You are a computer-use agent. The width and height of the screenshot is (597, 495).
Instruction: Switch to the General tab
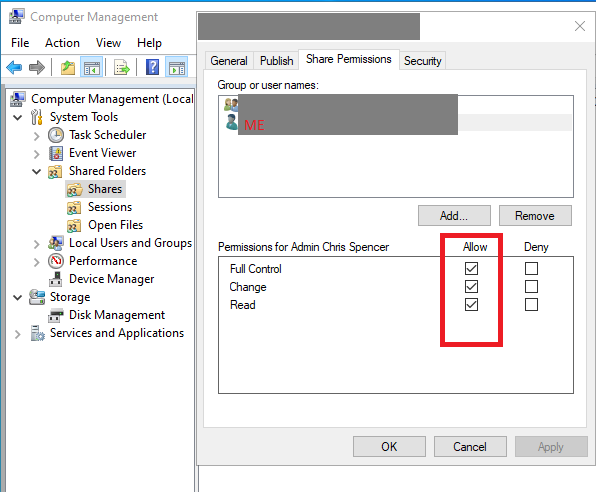coord(229,61)
